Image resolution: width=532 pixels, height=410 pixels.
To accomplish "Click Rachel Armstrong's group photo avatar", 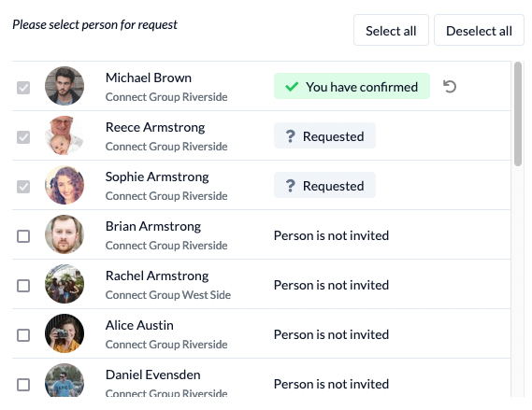I will click(65, 284).
